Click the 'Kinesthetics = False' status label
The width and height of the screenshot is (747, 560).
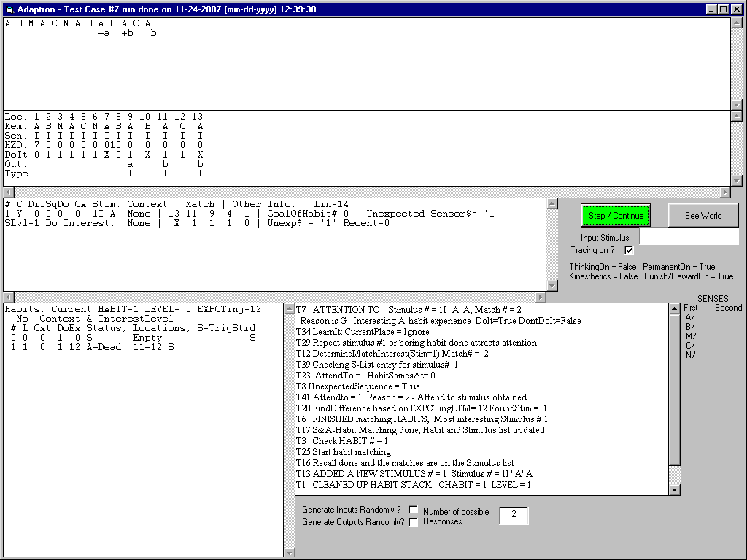603,276
